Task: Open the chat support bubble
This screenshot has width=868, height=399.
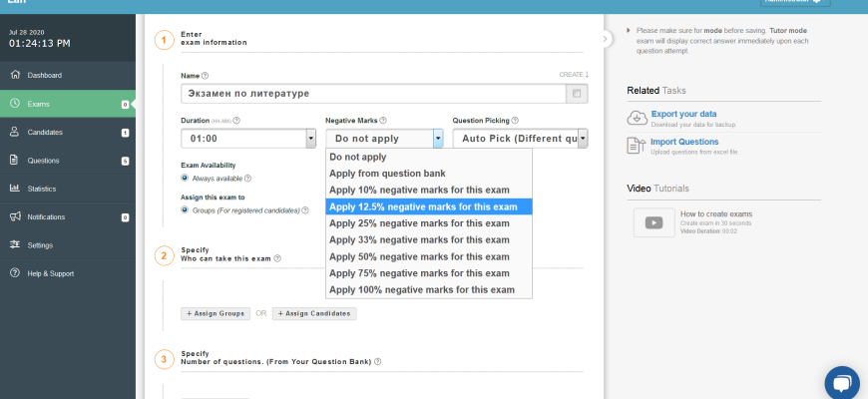Action: [x=841, y=383]
